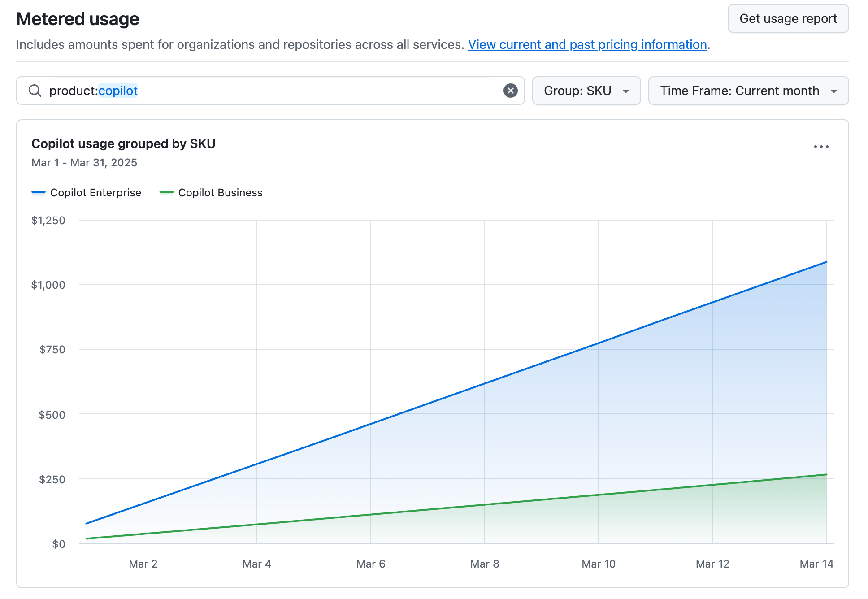Open the chart options ellipsis menu
This screenshot has width=868, height=599.
click(x=821, y=147)
